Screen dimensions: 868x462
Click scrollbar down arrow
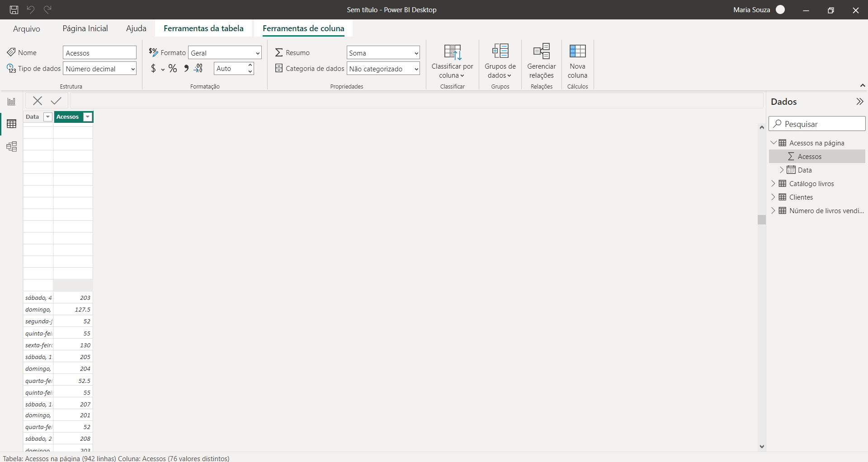[x=762, y=446]
